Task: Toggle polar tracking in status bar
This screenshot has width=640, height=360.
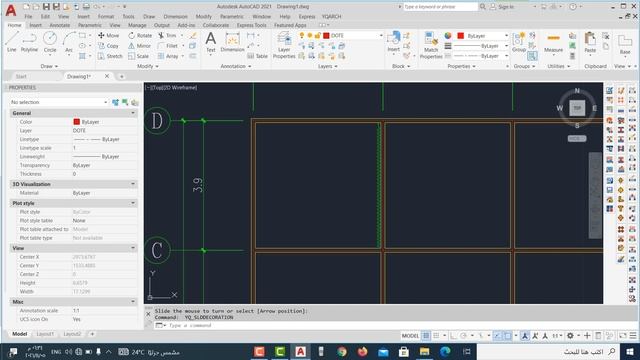Action: [x=463, y=336]
